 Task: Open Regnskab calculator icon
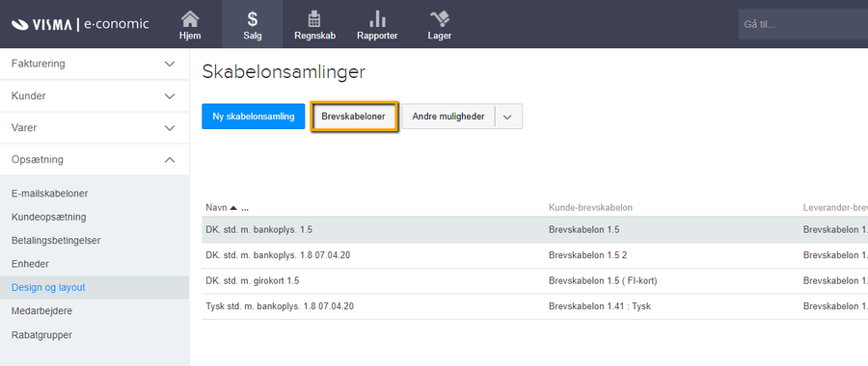click(x=314, y=19)
